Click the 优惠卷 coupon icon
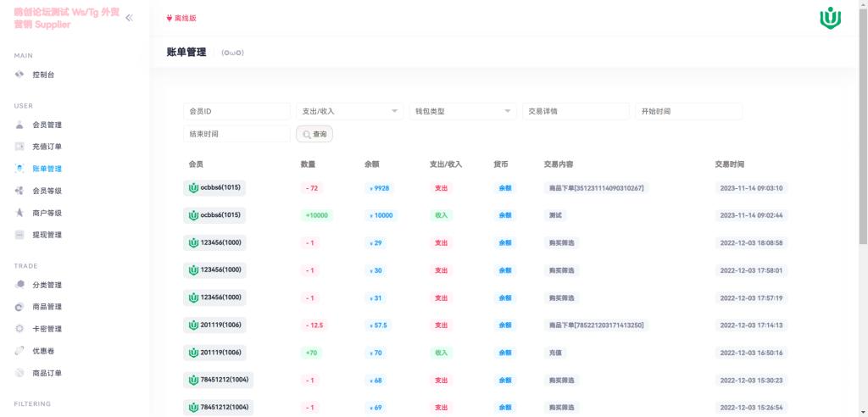Screen dimensions: 868x417 pos(19,351)
